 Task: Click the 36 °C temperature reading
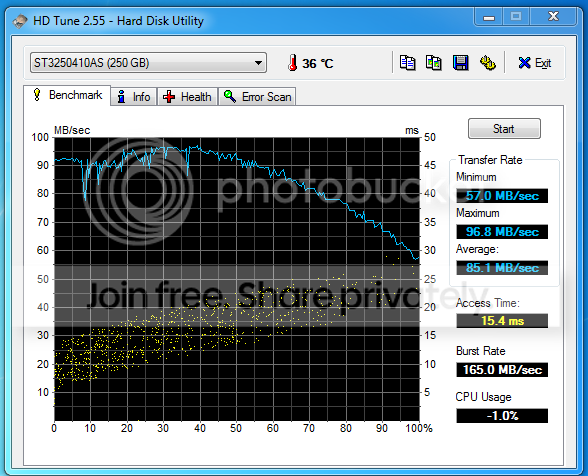(318, 63)
